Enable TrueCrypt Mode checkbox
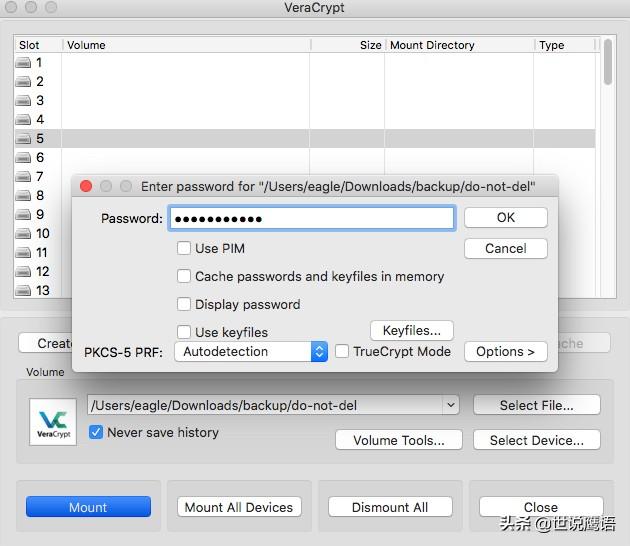 [342, 351]
